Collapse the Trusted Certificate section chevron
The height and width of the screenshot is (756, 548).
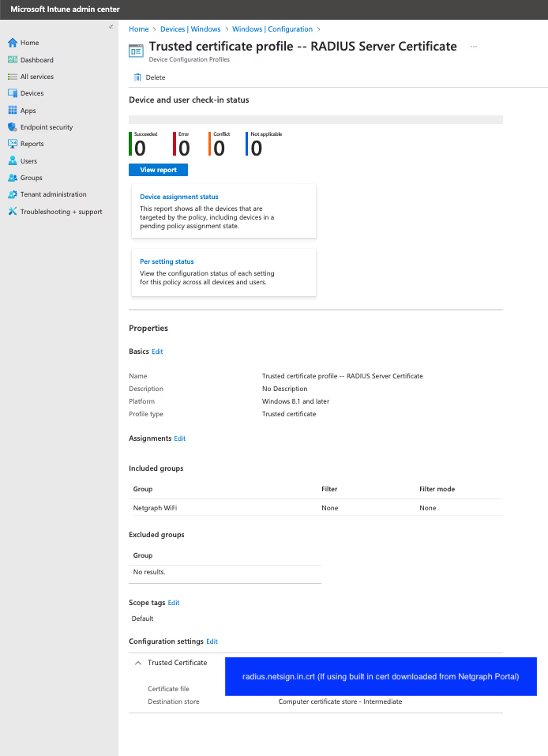[138, 663]
